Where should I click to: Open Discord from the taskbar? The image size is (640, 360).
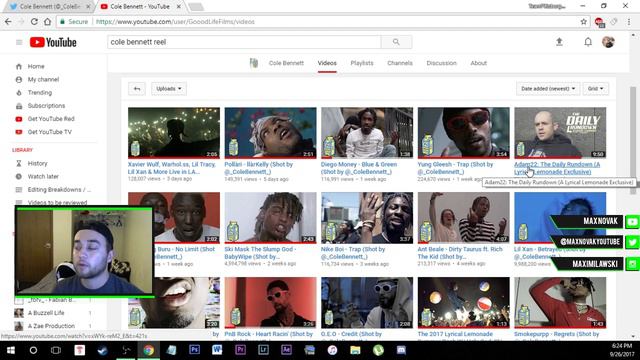click(x=401, y=350)
